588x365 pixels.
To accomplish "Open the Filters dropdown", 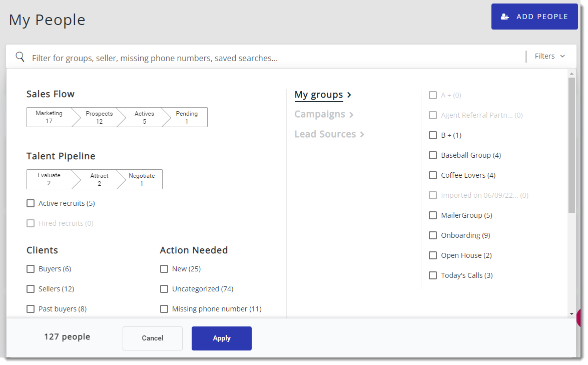I will tap(549, 56).
